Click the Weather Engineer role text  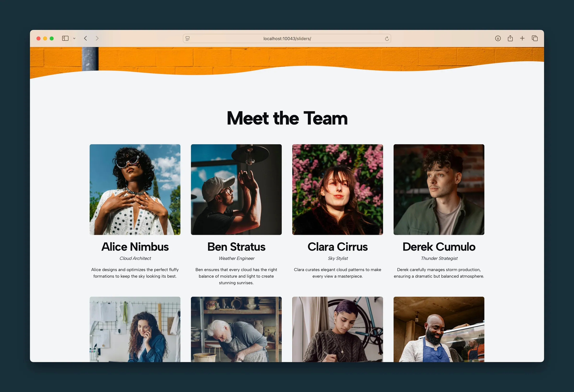pyautogui.click(x=236, y=258)
